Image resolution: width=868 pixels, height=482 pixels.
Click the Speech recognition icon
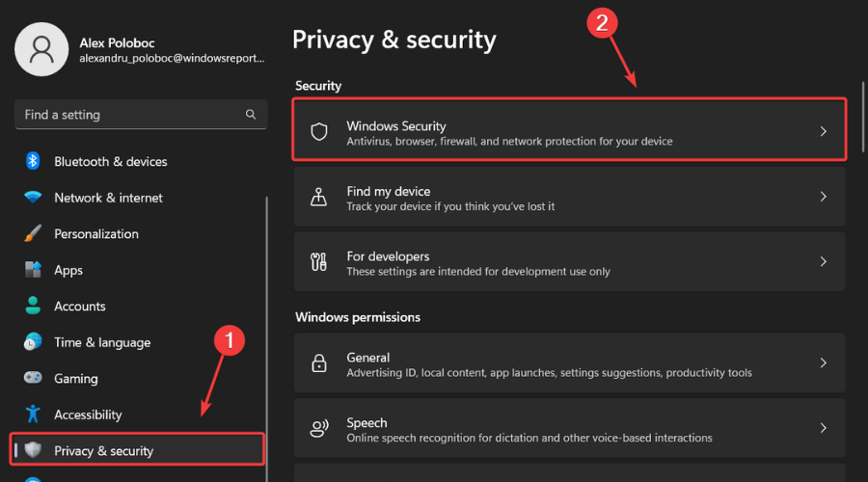pos(319,428)
